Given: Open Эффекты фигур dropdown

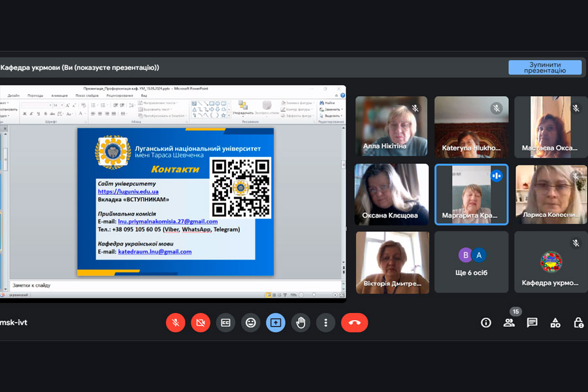Looking at the screenshot, I should pos(298,116).
